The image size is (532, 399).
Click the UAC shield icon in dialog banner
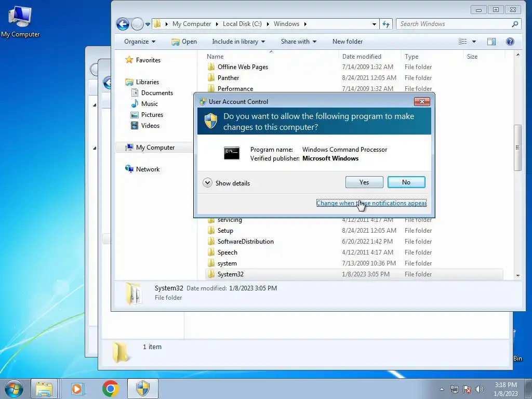pyautogui.click(x=211, y=121)
